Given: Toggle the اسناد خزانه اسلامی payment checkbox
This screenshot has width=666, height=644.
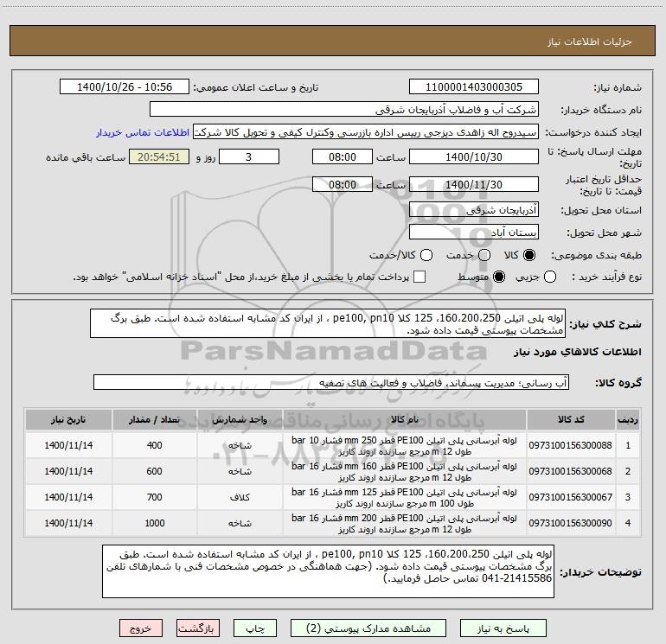Looking at the screenshot, I should pos(419,277).
